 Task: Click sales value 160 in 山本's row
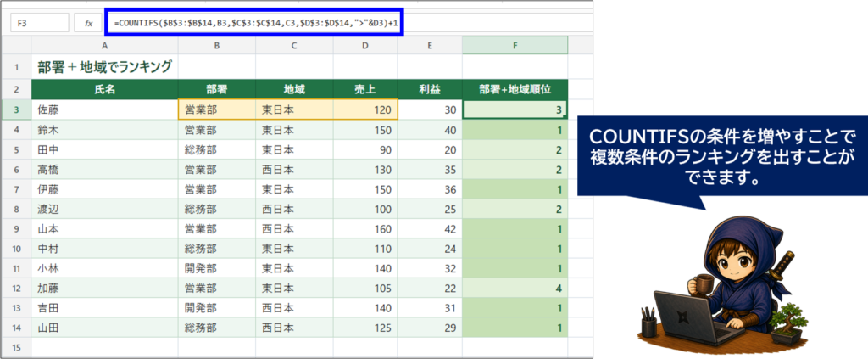click(x=365, y=229)
